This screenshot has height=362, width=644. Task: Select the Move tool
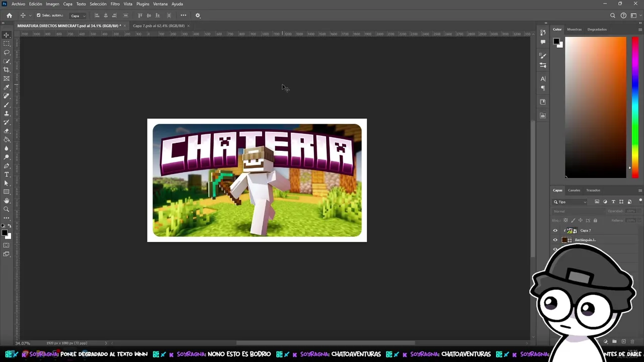(7, 35)
